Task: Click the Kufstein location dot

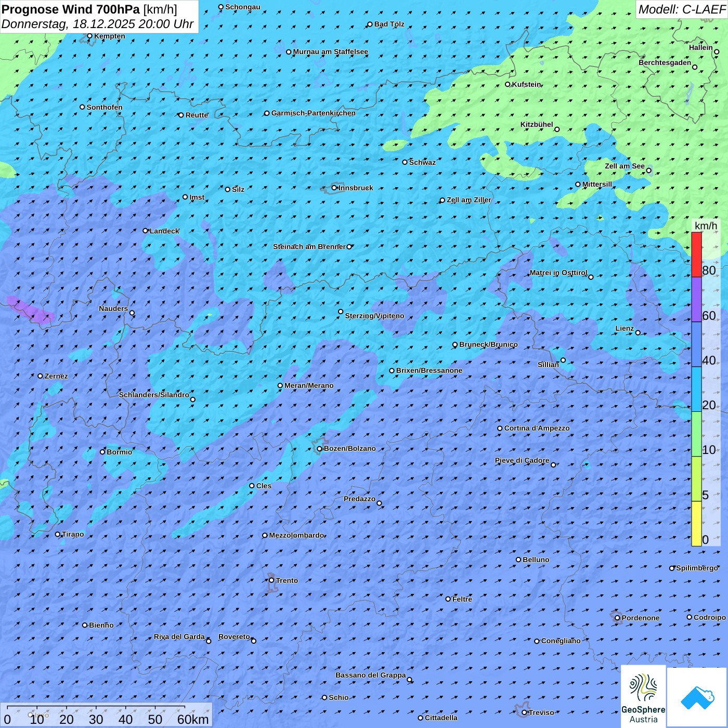Action: click(508, 84)
